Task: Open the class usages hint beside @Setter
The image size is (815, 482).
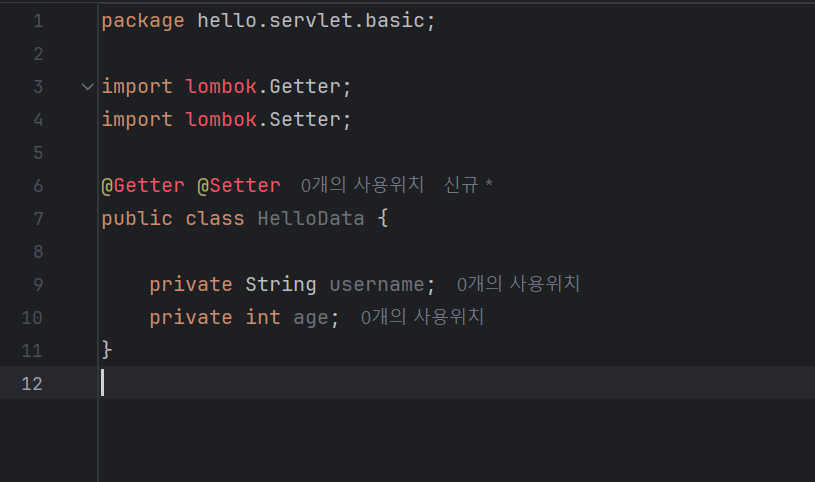Action: point(362,185)
